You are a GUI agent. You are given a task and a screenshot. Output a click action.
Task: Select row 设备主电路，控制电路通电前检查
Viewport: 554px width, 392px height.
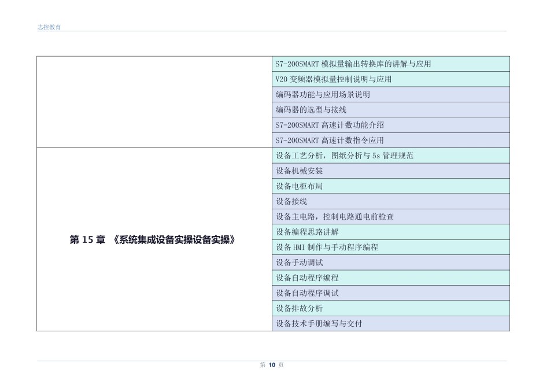point(391,217)
